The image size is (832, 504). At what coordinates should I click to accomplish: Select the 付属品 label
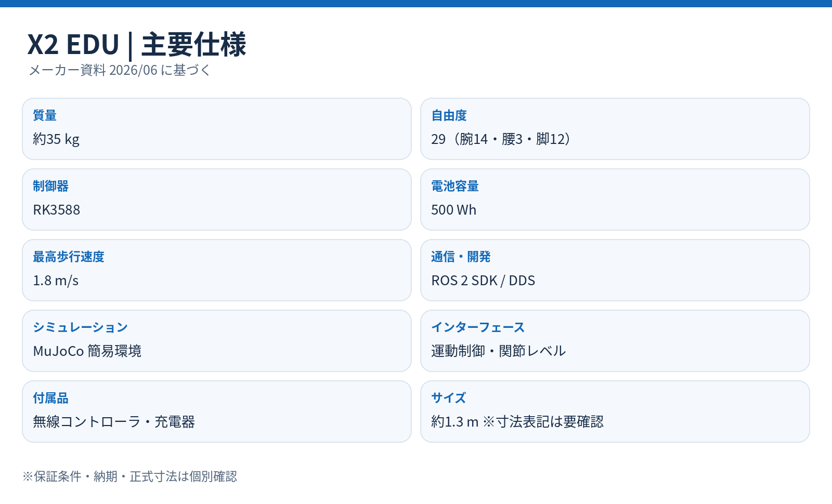tap(50, 398)
